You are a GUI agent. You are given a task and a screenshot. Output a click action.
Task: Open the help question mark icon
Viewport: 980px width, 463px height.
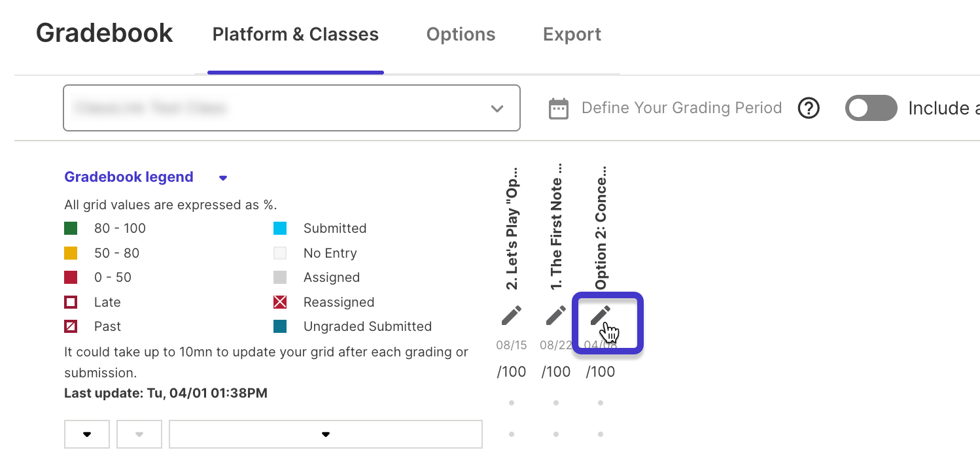point(809,109)
